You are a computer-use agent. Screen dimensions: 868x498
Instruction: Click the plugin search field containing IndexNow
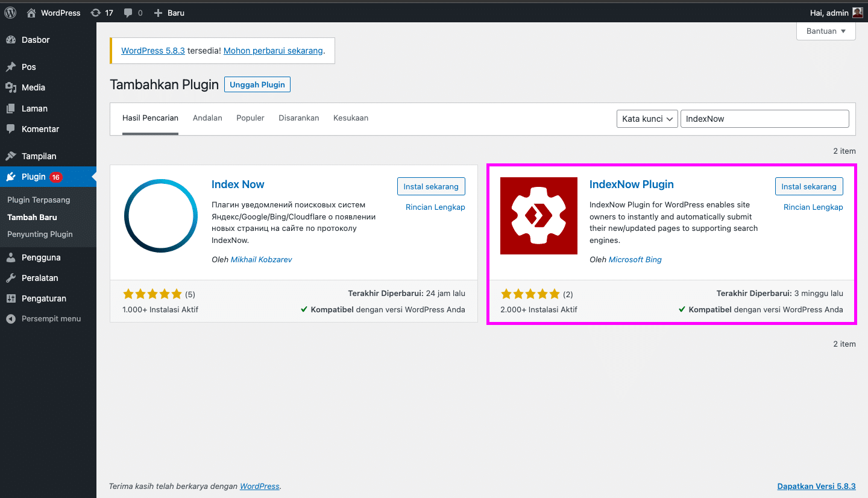coord(765,119)
